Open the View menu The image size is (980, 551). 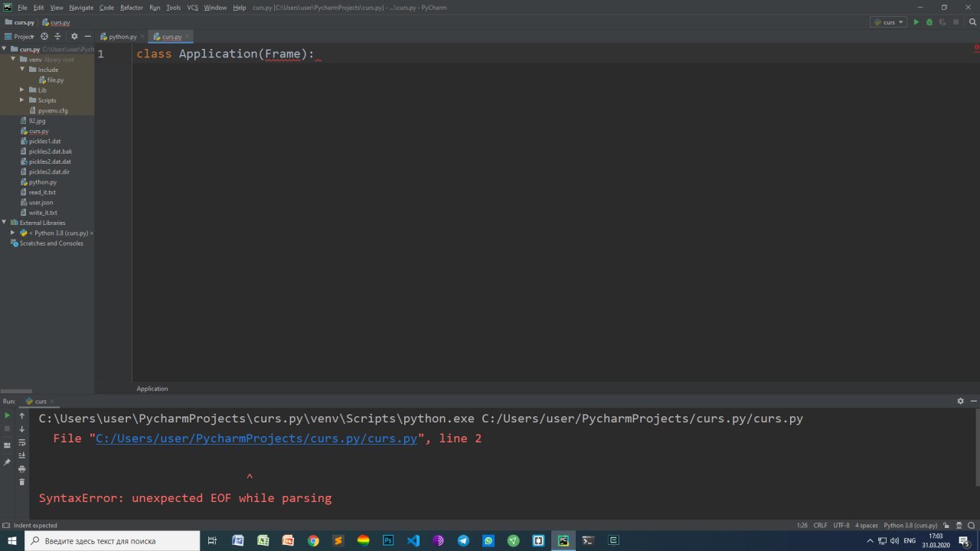click(x=57, y=8)
